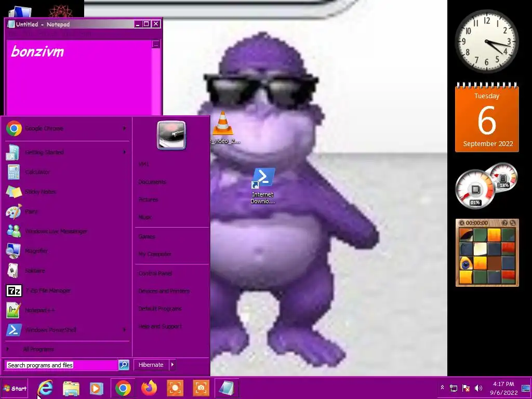The height and width of the screenshot is (399, 532).
Task: Click the volume speaker tray icon
Action: point(478,388)
